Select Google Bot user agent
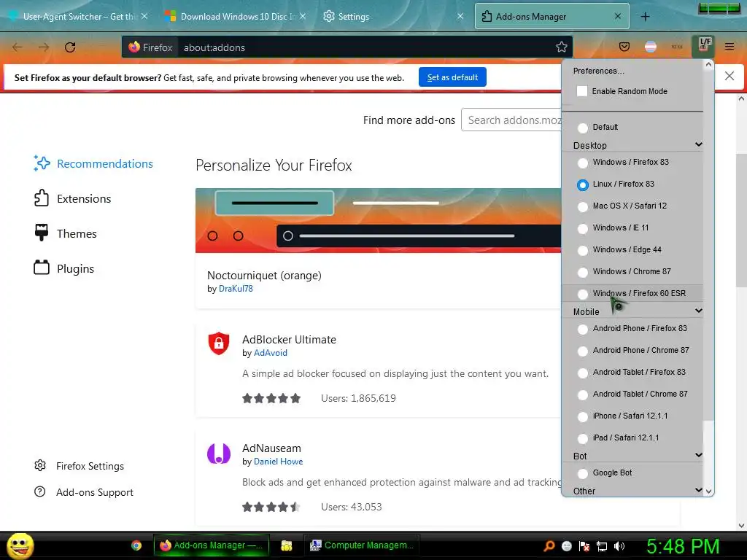 click(x=582, y=473)
